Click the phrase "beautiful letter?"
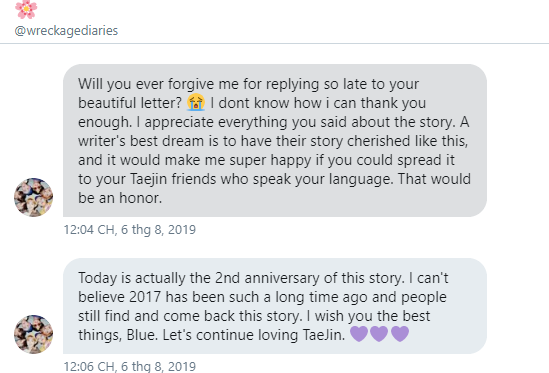 coord(130,103)
